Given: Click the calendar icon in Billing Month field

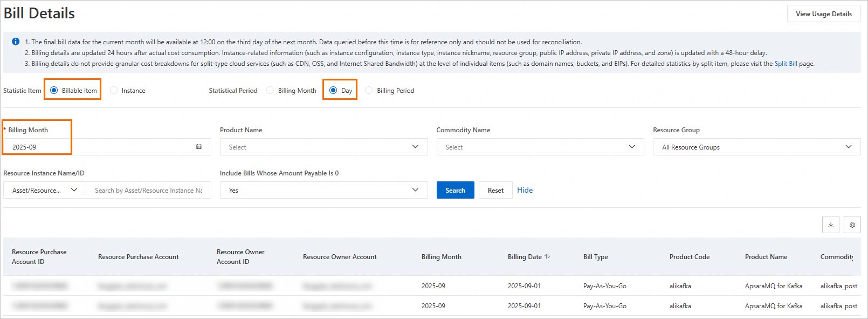Looking at the screenshot, I should pos(199,147).
